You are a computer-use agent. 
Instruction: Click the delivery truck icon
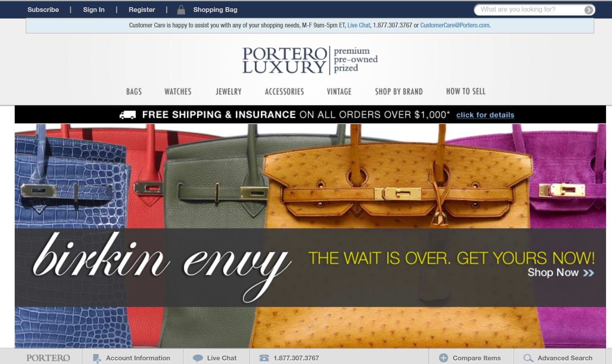click(128, 115)
